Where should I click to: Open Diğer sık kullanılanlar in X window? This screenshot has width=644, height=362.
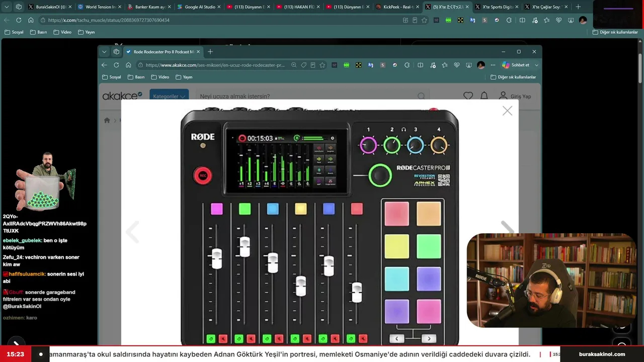[615, 32]
